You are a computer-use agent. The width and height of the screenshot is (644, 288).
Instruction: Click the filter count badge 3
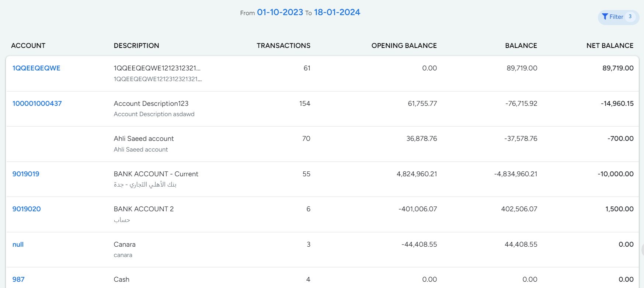(630, 17)
